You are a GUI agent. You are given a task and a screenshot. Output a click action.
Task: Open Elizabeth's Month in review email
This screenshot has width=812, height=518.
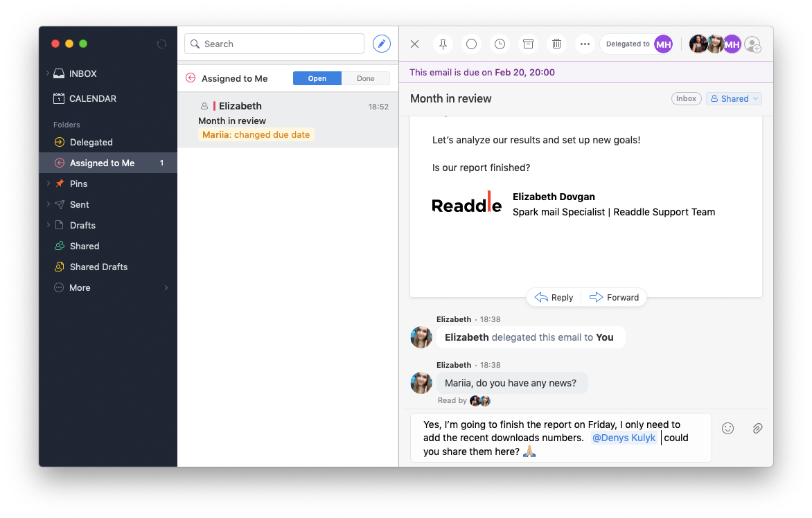click(288, 120)
